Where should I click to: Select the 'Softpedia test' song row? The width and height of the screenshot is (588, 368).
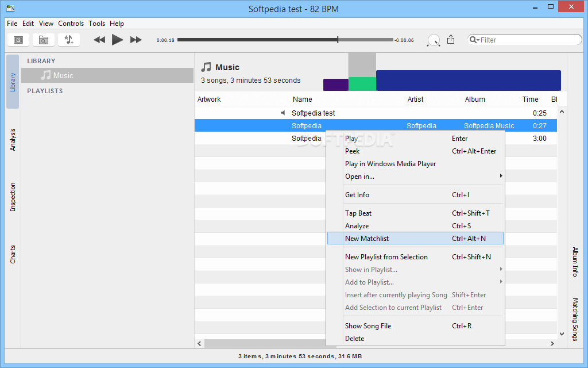376,113
